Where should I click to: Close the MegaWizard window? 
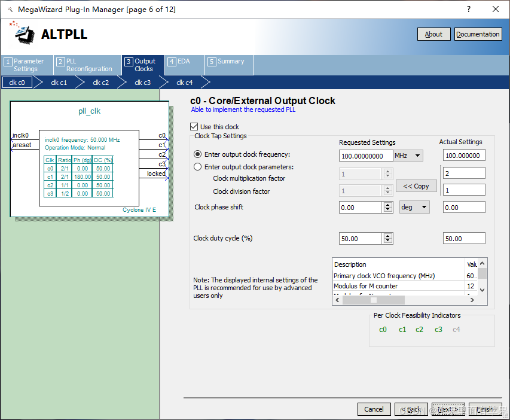(496, 9)
